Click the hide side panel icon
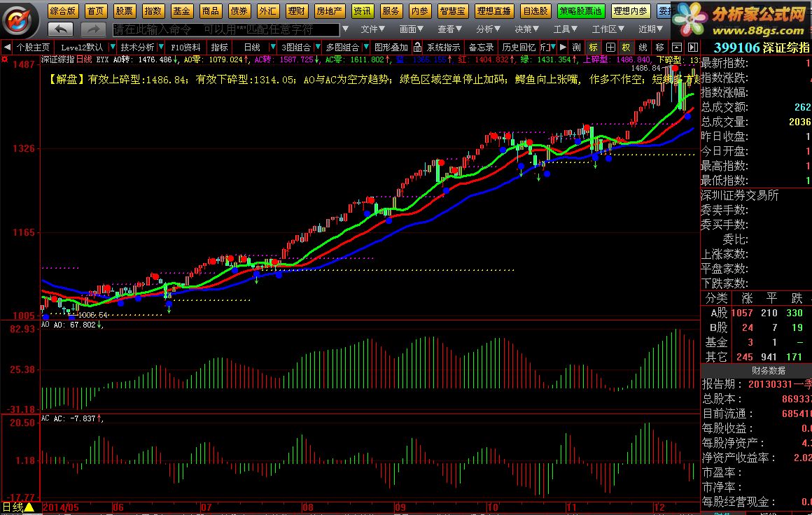Screen dimensions: 812x515 693,47
